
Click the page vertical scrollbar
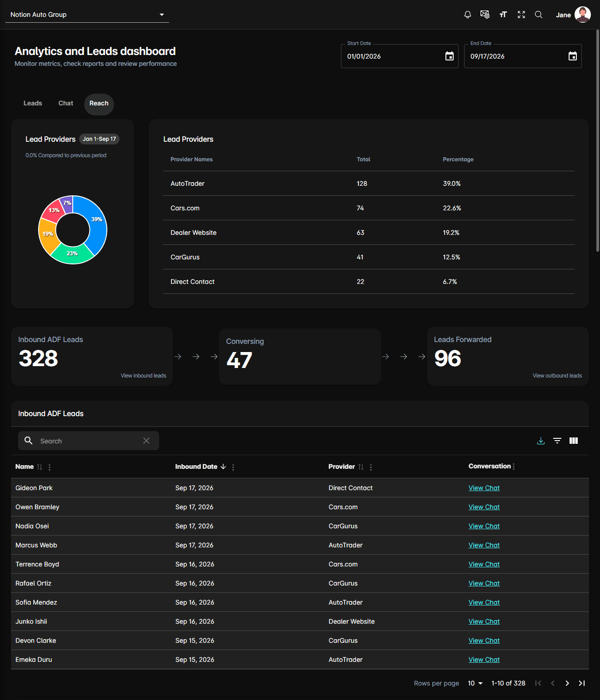click(598, 141)
